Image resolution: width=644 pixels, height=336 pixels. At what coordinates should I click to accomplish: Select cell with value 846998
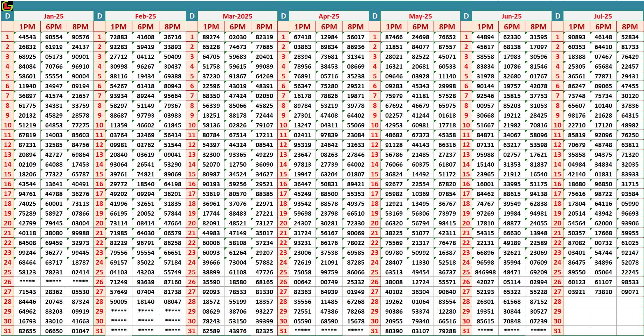point(485,272)
